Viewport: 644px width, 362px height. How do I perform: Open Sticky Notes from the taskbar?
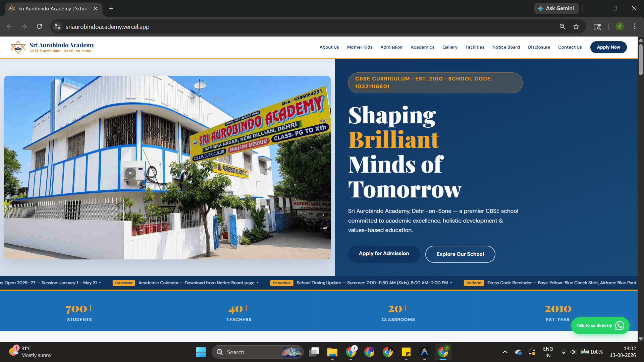[x=406, y=352]
